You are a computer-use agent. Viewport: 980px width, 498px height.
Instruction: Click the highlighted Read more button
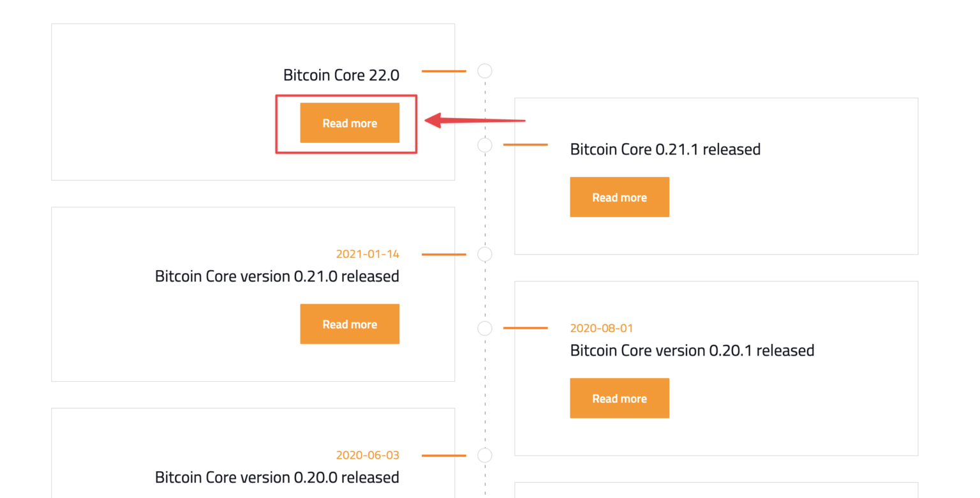(350, 123)
